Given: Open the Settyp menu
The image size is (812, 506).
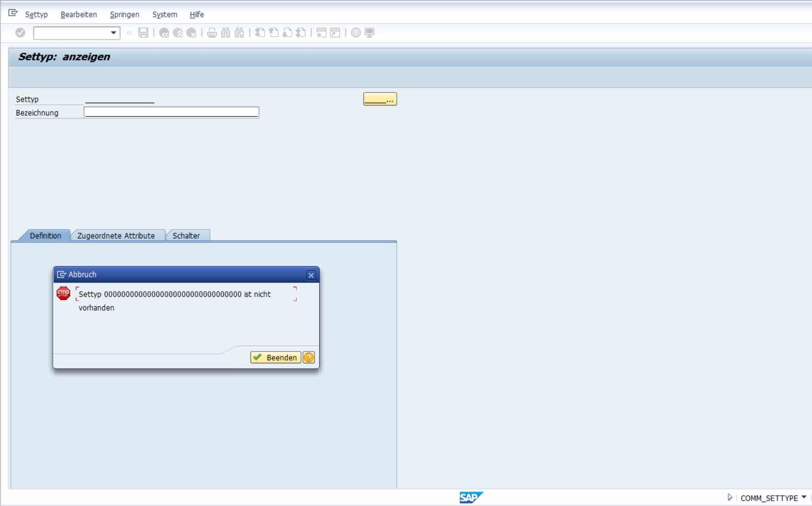Looking at the screenshot, I should click(36, 14).
